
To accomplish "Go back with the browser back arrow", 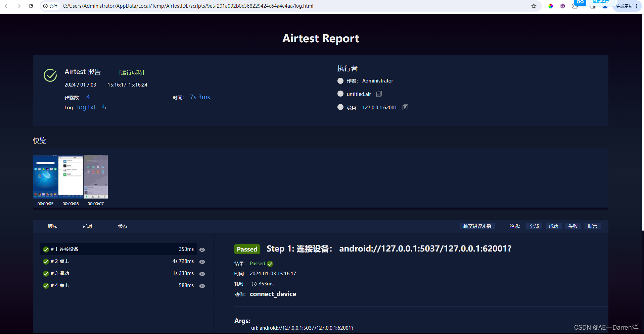I will [x=7, y=6].
